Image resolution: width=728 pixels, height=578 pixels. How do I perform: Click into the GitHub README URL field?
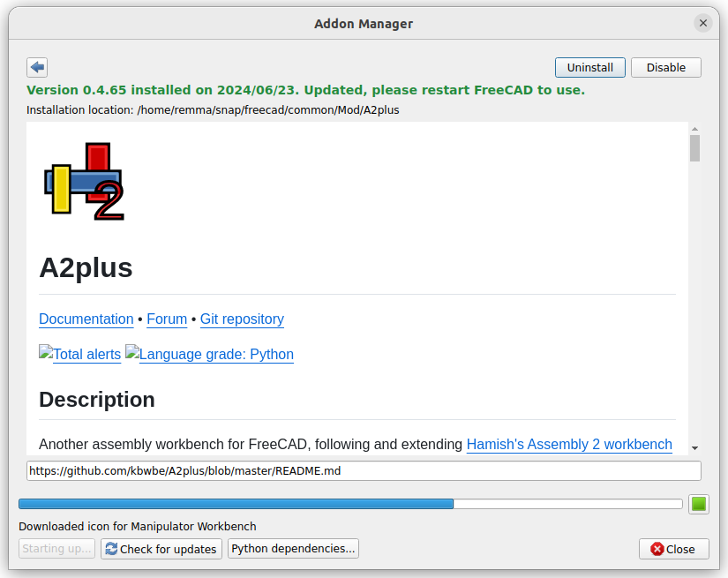click(x=364, y=470)
